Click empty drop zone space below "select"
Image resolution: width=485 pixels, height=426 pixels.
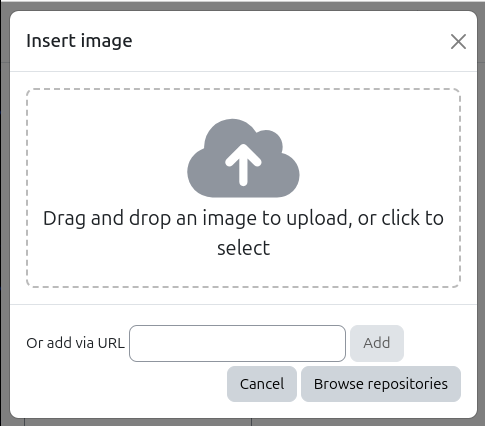243,271
